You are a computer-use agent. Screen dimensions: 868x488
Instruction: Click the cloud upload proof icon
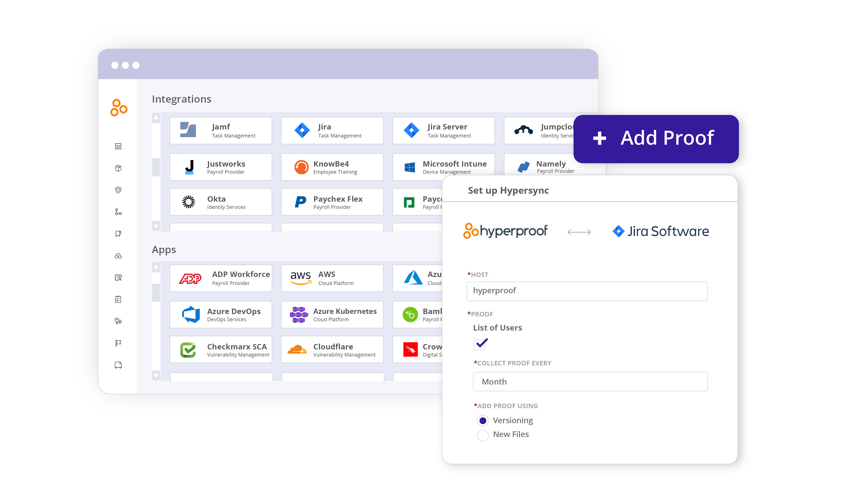pos(118,256)
